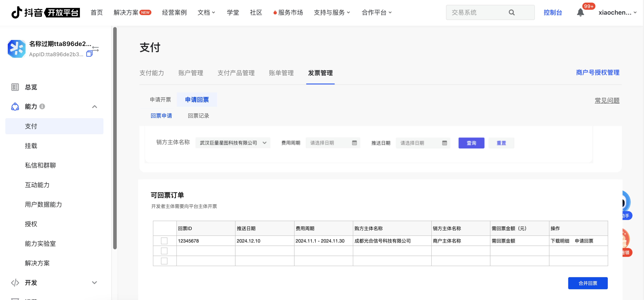Tick checkbox for 回票ID 12345678
644x300 pixels.
[x=164, y=241]
